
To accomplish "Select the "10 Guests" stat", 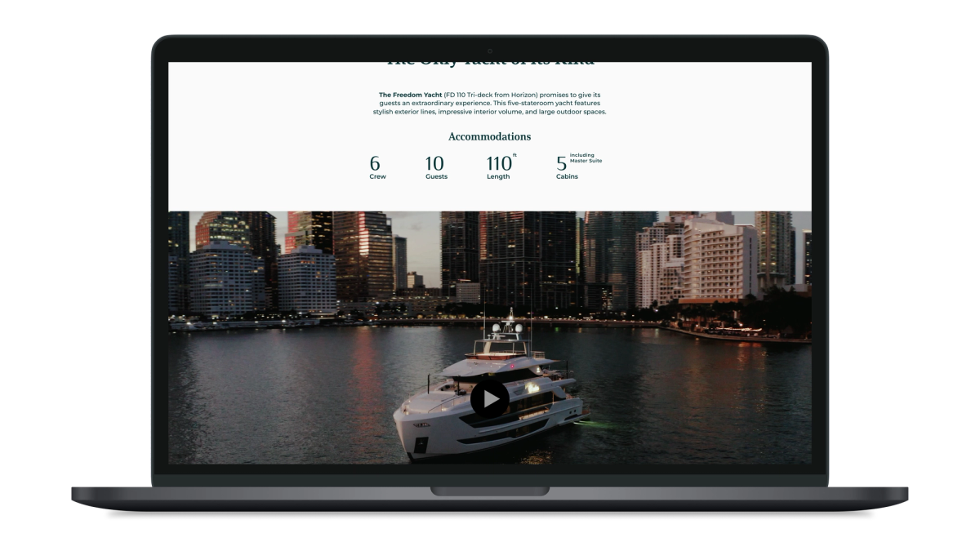I will 436,167.
